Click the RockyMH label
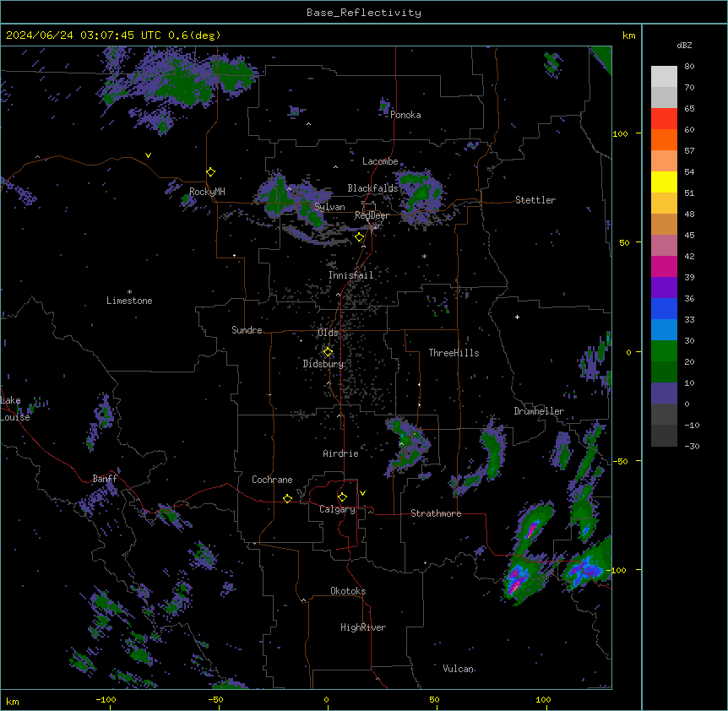 coord(207,192)
